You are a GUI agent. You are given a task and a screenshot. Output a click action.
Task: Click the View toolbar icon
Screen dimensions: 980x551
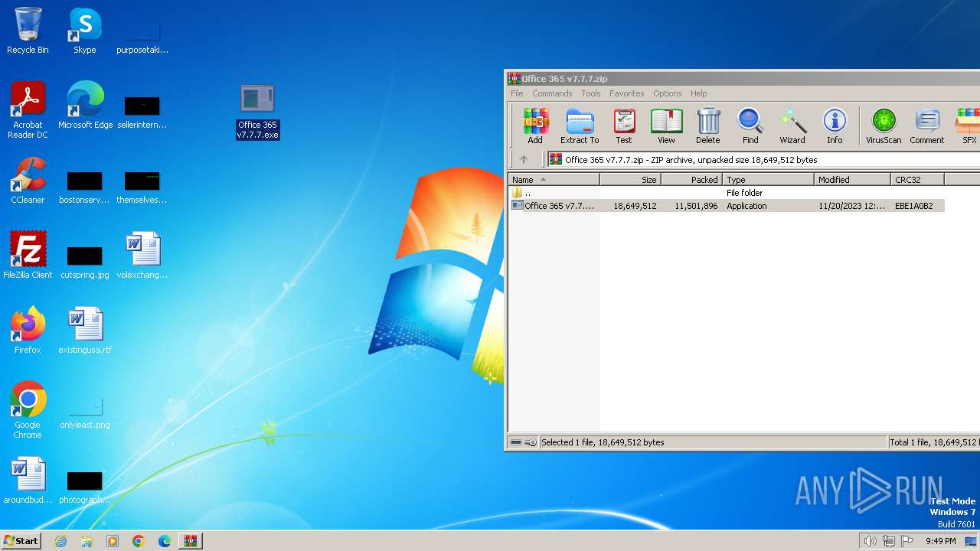point(666,126)
